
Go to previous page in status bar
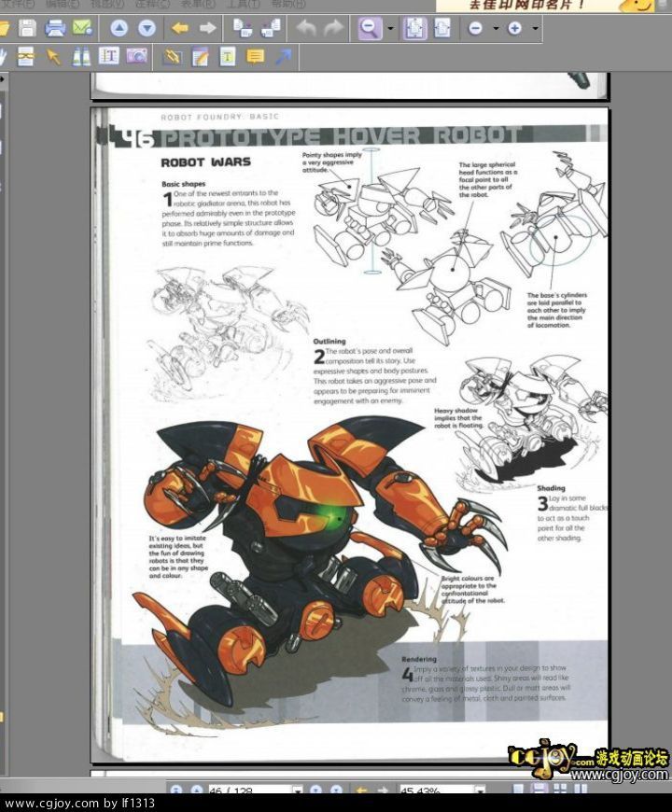pos(197,790)
